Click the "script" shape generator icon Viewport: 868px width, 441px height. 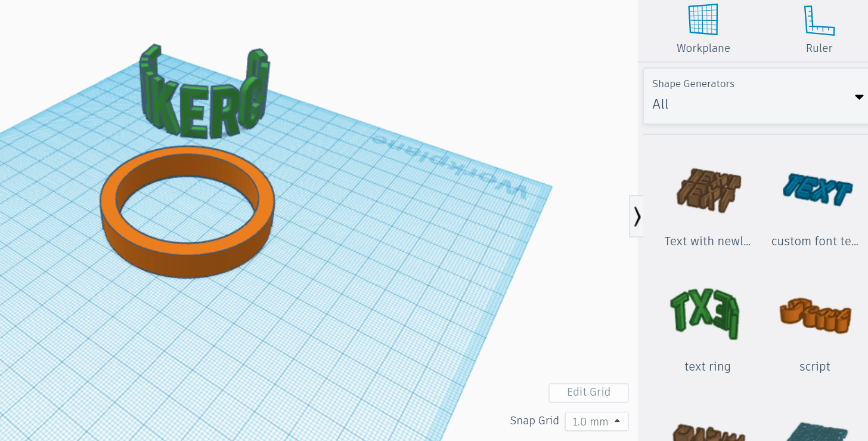pos(815,314)
